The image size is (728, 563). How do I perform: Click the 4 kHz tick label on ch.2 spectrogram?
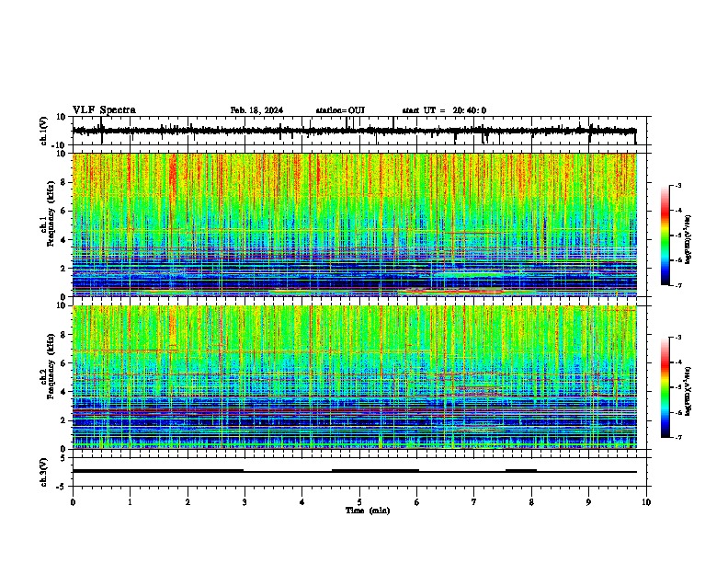point(63,392)
